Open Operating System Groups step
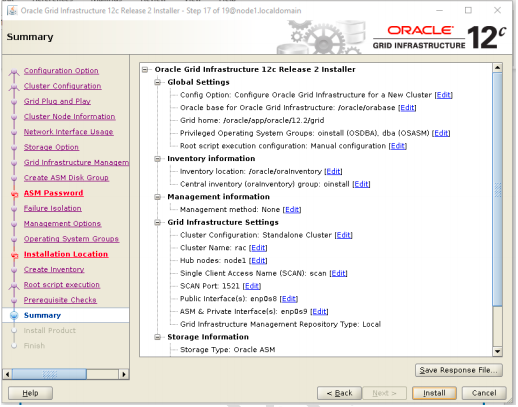This screenshot has width=518, height=407. [71, 239]
